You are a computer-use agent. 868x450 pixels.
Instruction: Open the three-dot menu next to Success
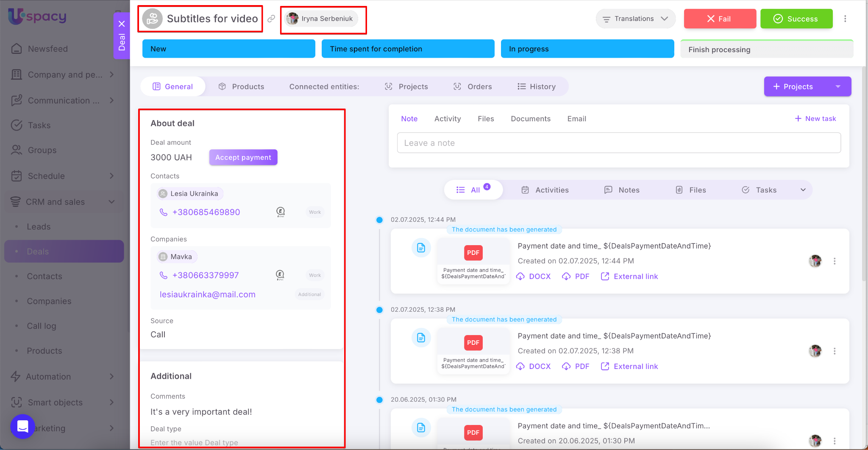pyautogui.click(x=845, y=19)
